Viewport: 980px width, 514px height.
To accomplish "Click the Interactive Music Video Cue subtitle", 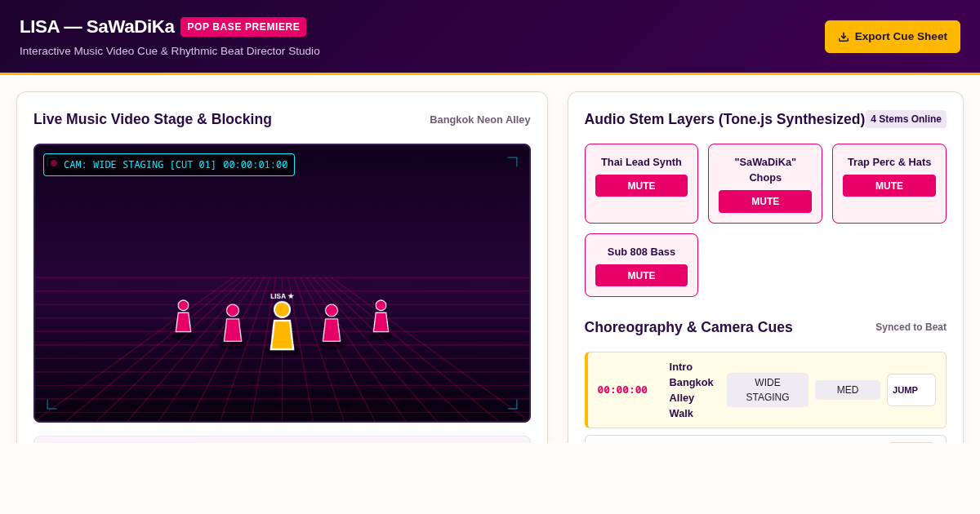I will 170,51.
